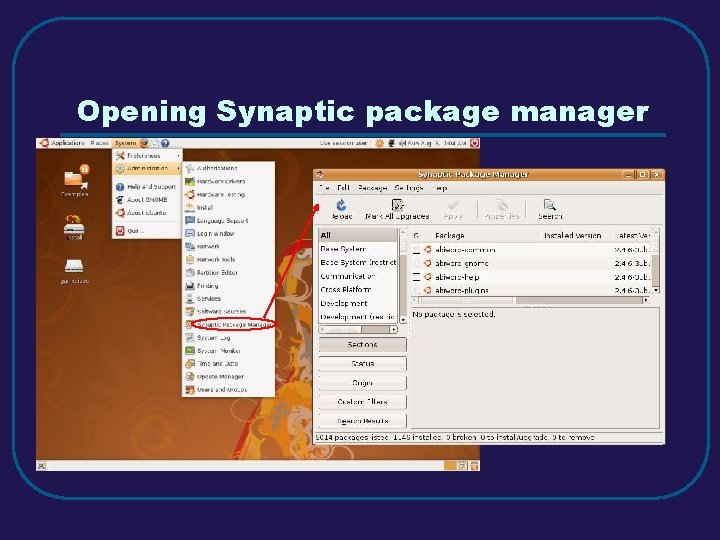Open Update Manager from the Administration submenu
This screenshot has height=540, width=720.
point(229,377)
